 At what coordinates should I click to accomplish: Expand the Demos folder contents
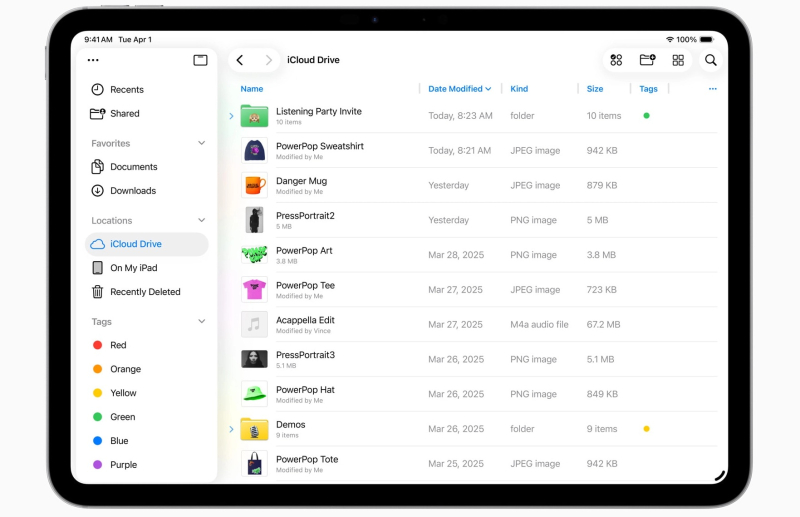click(232, 429)
